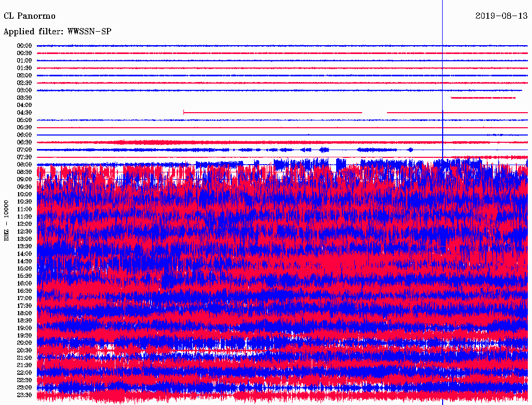Select the 10:30 time label

pos(24,202)
